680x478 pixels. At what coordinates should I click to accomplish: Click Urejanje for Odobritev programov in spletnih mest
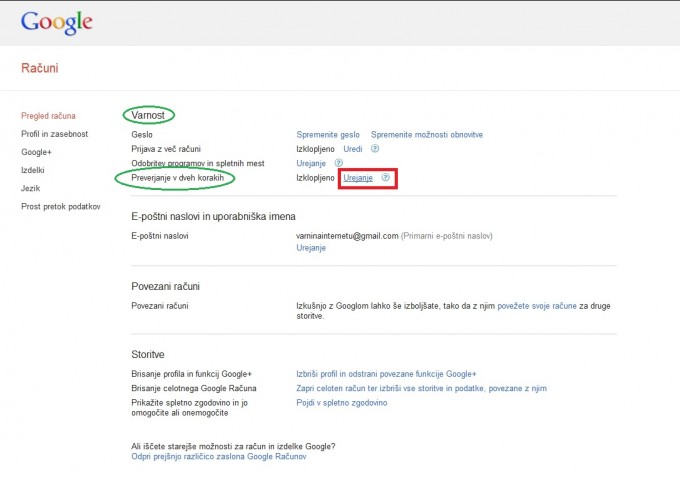point(311,164)
